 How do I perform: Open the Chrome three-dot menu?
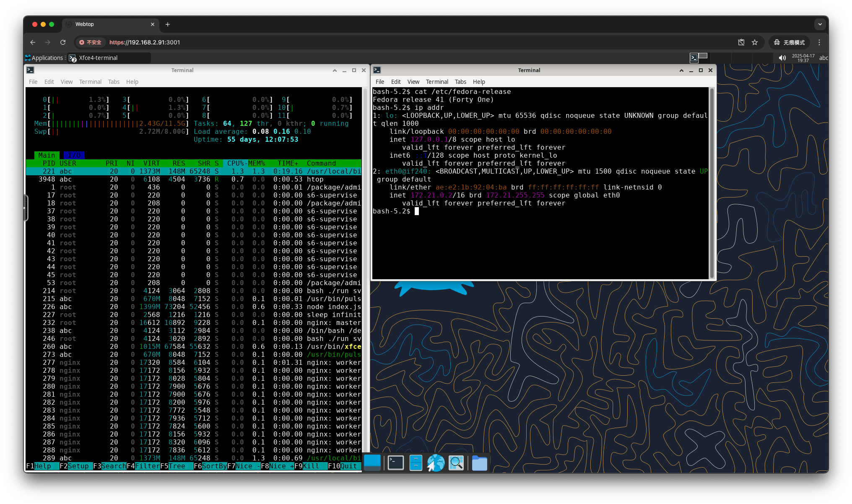pyautogui.click(x=819, y=42)
